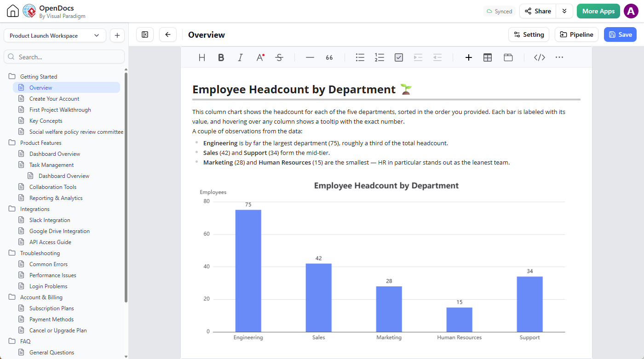Image resolution: width=644 pixels, height=359 pixels.
Task: Open First Project Walkthrough page
Action: 60,110
